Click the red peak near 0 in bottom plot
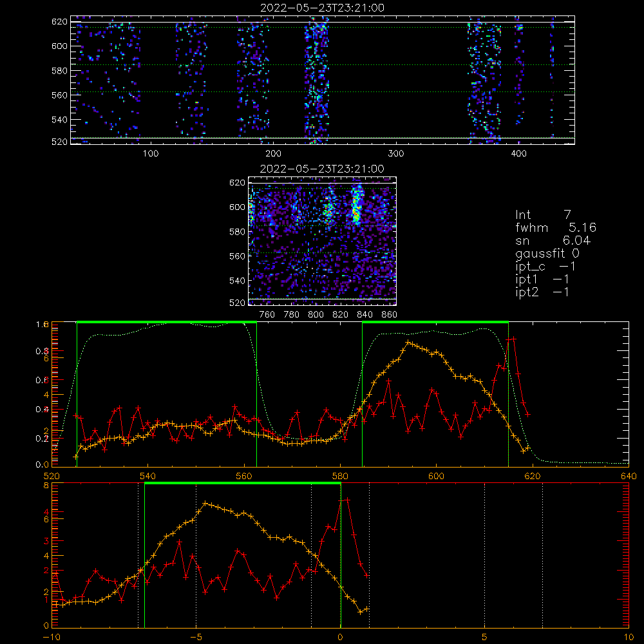Viewport: 644px width, 644px height. 348,500
